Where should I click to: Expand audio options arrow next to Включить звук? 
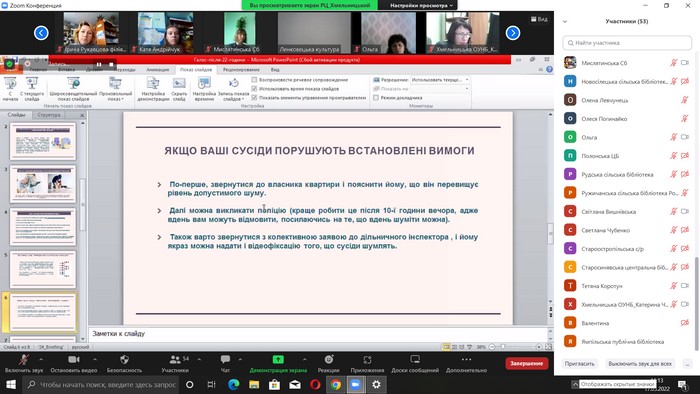[x=41, y=359]
